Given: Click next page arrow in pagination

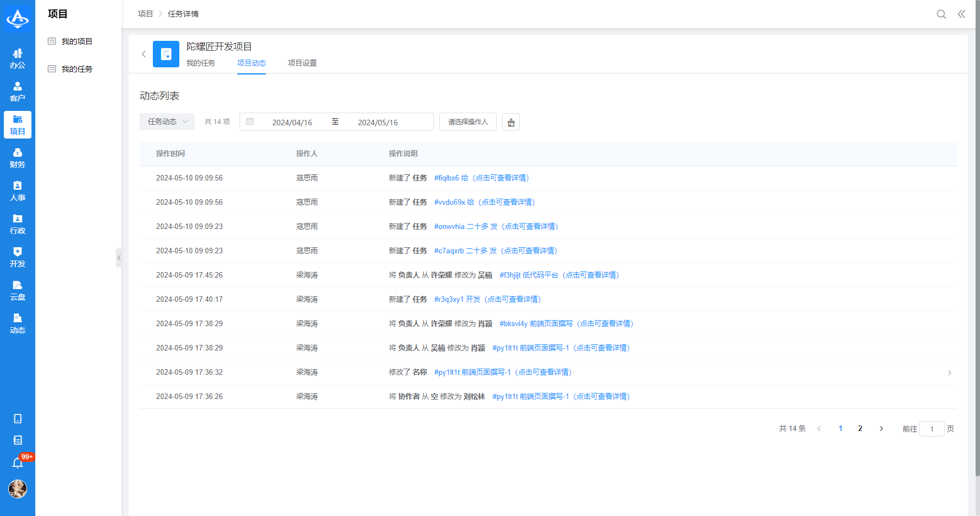Looking at the screenshot, I should click(881, 429).
